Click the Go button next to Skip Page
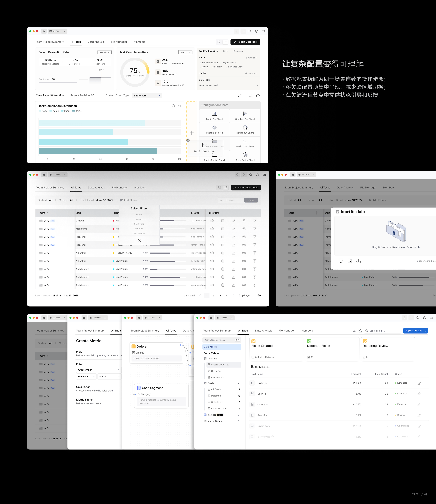The width and height of the screenshot is (436, 504). [259, 296]
